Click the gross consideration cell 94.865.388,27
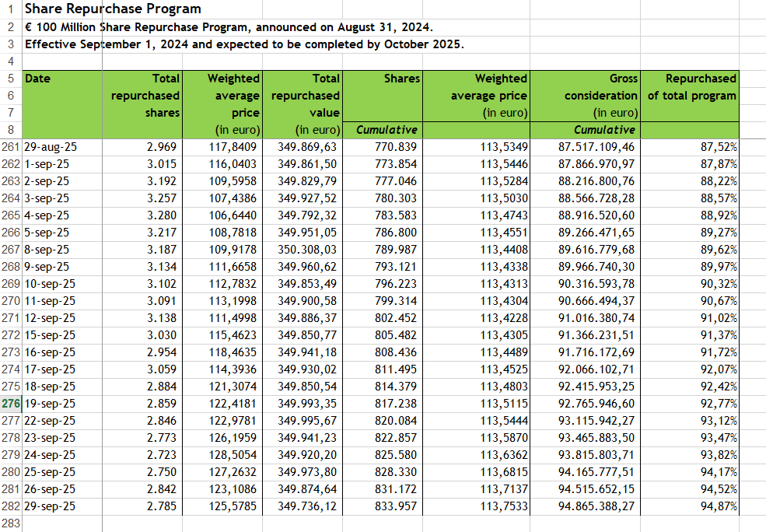The height and width of the screenshot is (532, 766). point(596,506)
